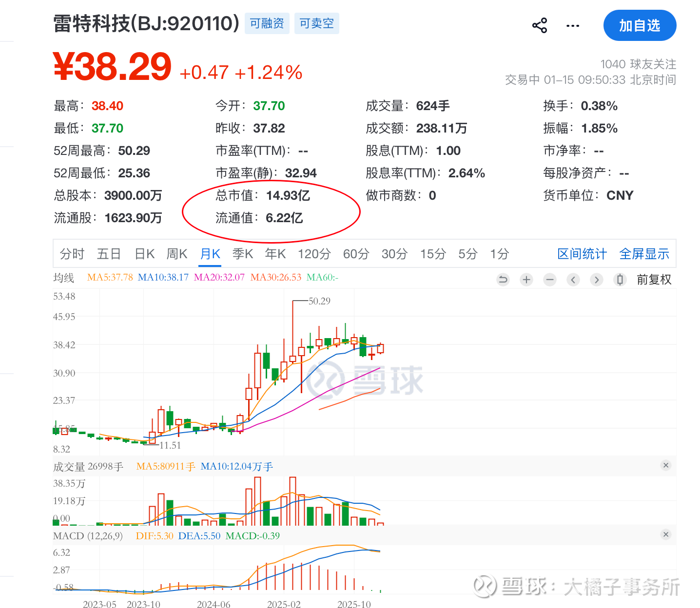Zoom out chart with minus icon
This screenshot has width=700, height=608.
[550, 280]
